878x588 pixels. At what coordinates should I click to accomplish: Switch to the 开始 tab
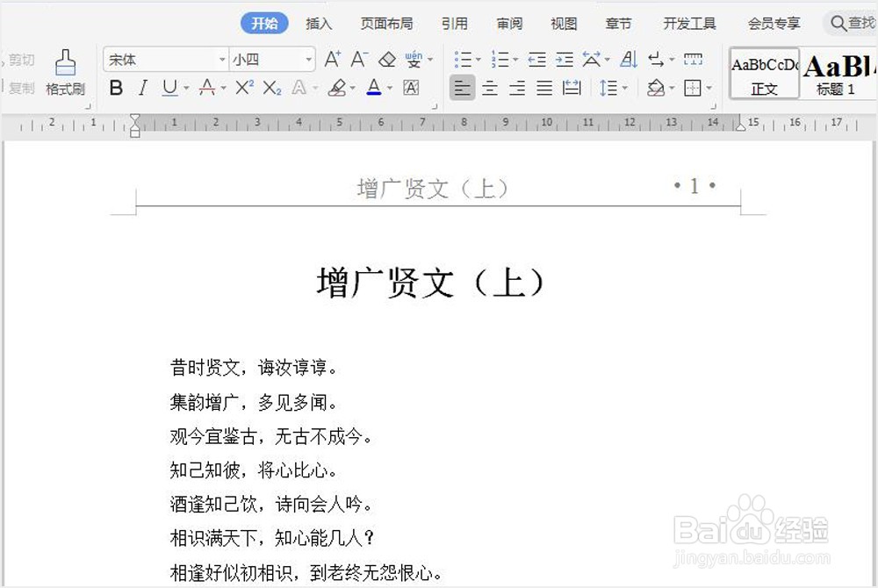point(264,24)
